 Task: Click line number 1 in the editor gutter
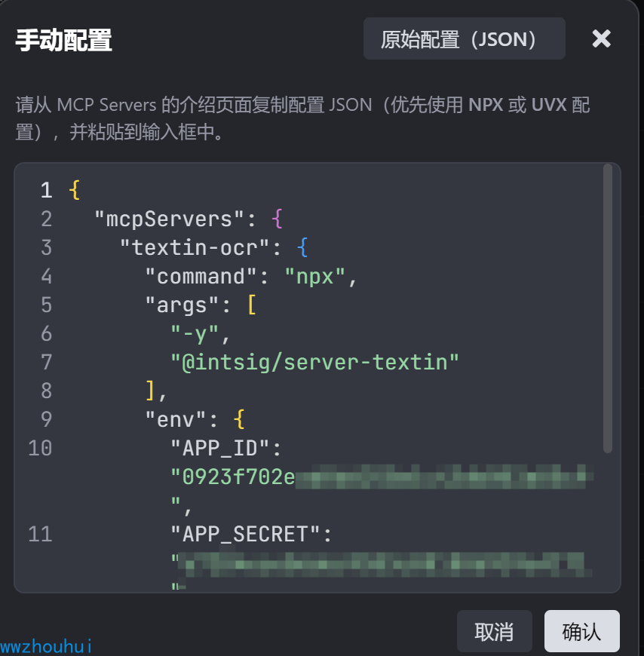click(46, 190)
